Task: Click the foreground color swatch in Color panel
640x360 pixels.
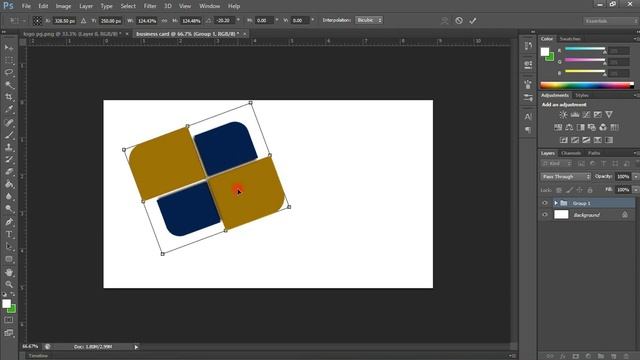Action: [545, 52]
